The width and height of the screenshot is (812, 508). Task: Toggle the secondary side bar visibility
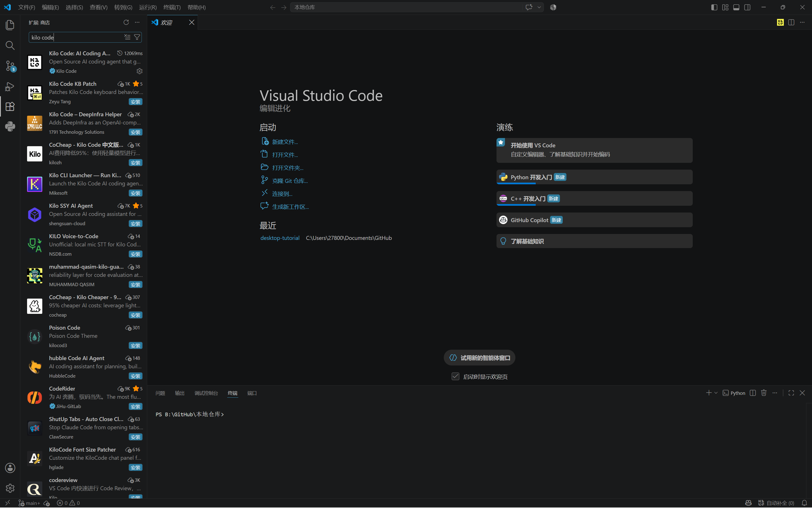748,7
